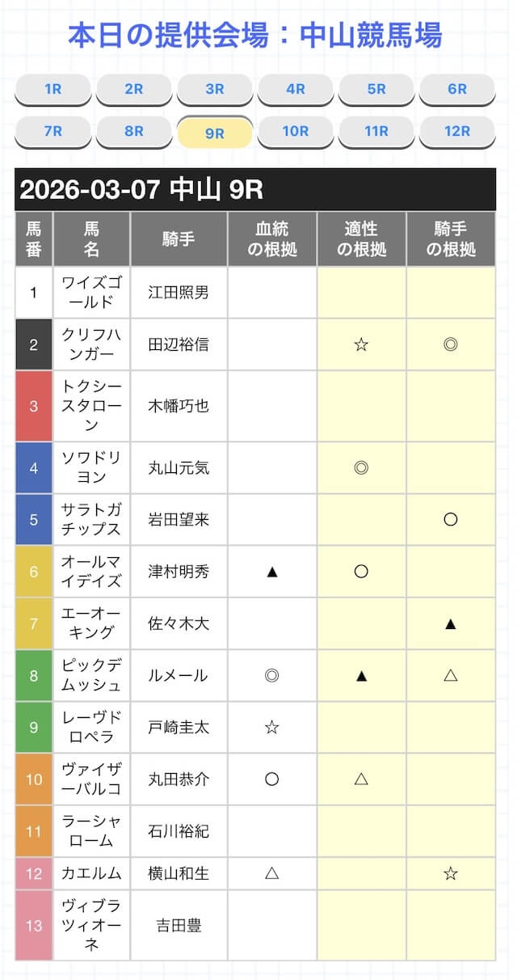This screenshot has height=980, width=517.
Task: Click the 血統の根拠 column header
Action: click(272, 239)
